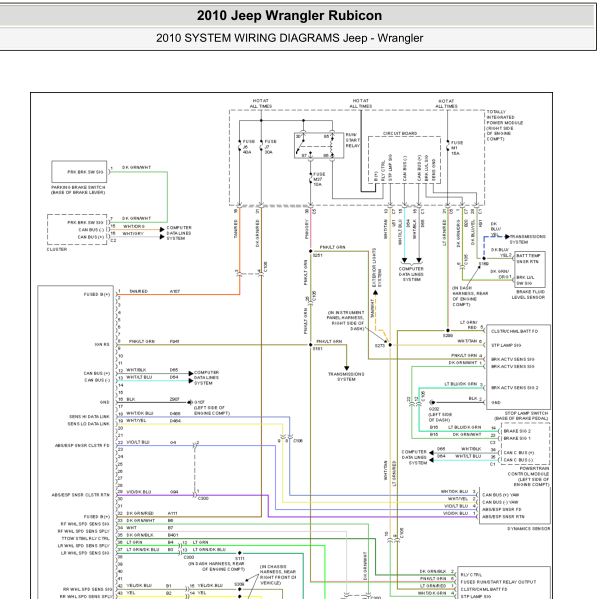Screen dimensions: 597x599
Task: Click the 'ABS/ESP SNSR CLSTR RTN' pin label
Action: (x=81, y=495)
